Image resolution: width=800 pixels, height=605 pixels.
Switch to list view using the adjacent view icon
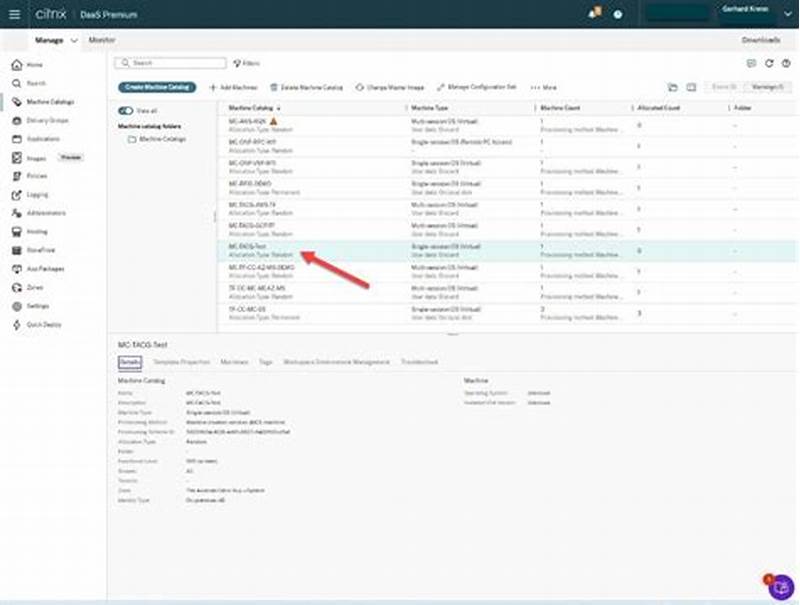point(690,85)
